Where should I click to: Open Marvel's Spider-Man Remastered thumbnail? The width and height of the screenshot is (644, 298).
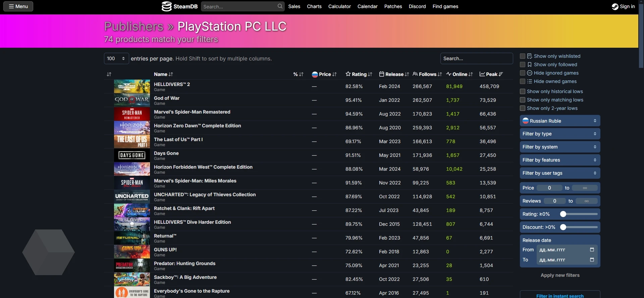tap(132, 114)
